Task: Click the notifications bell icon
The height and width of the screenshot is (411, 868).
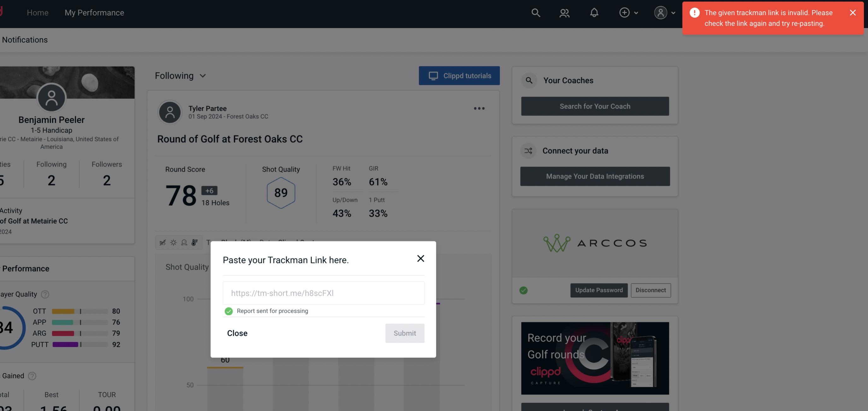Action: [x=594, y=12]
